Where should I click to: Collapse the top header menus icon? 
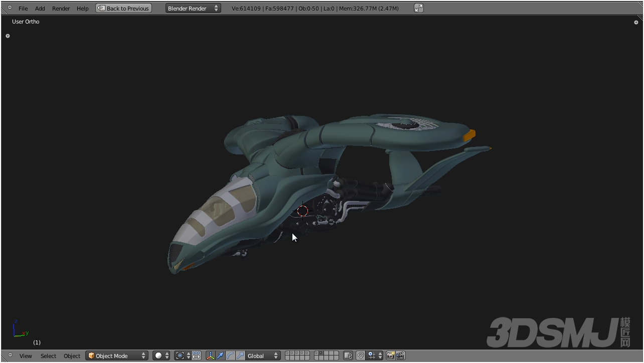tap(10, 8)
